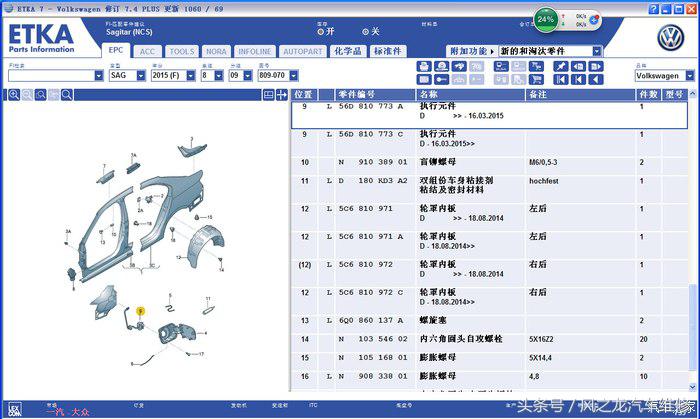The width and height of the screenshot is (700, 419).
Task: Open the help question mark button
Action: tap(654, 9)
